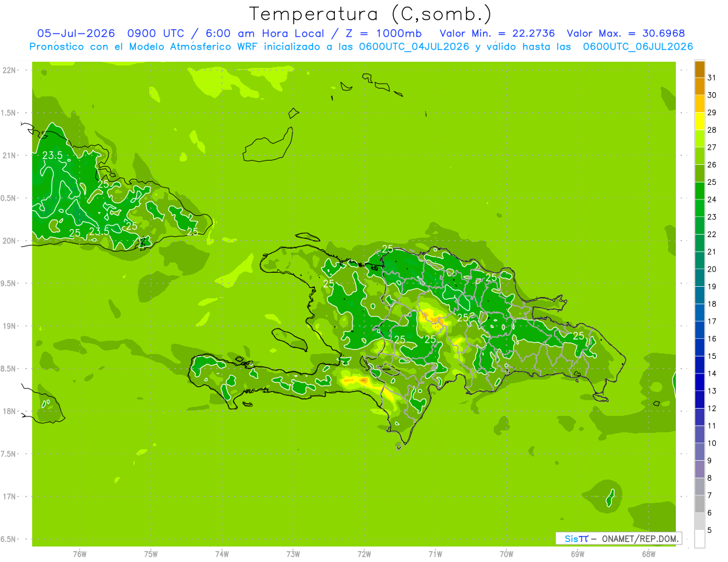The height and width of the screenshot is (562, 728).
Task: Pick the gray swatch between 6 and 7
Action: [699, 504]
